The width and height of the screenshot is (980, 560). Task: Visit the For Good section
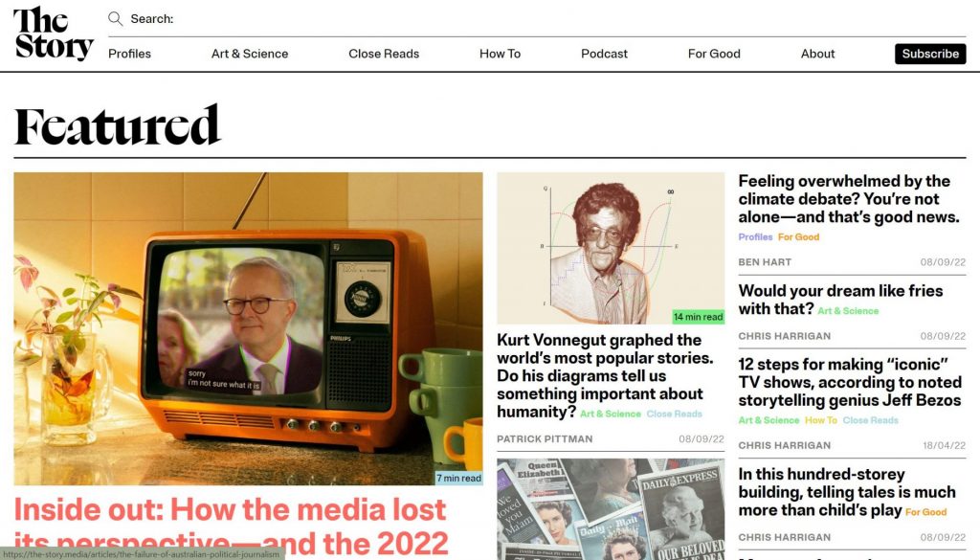714,54
